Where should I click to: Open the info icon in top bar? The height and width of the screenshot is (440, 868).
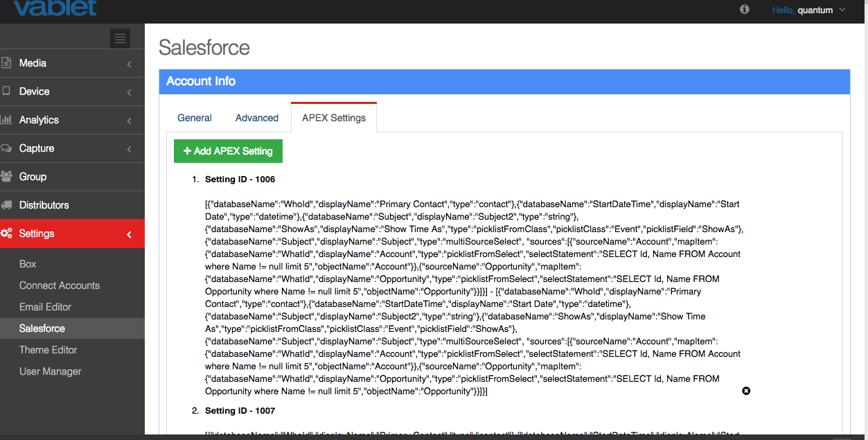point(744,10)
